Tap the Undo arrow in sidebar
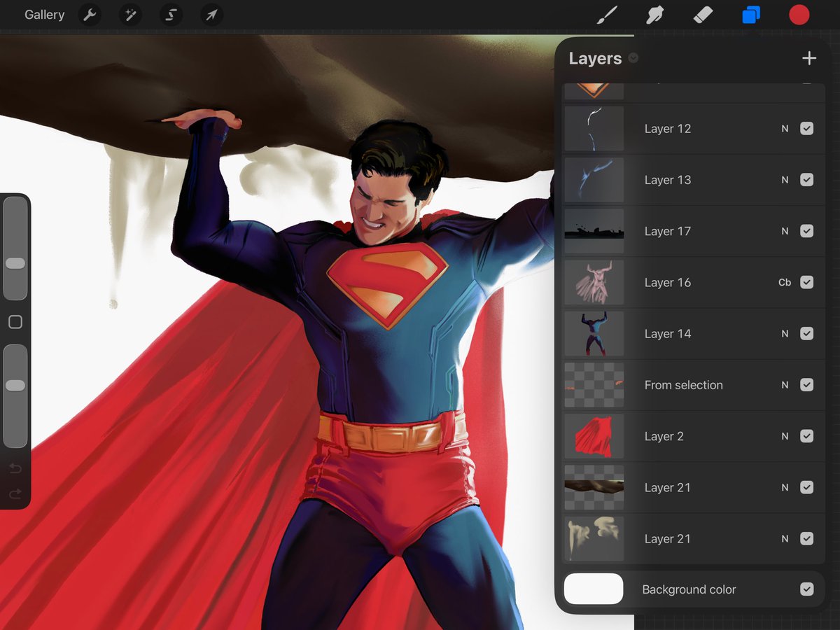 click(15, 468)
